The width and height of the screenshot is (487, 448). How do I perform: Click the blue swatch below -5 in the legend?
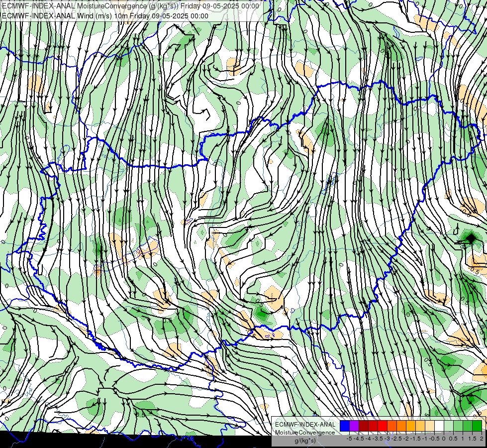point(345,426)
